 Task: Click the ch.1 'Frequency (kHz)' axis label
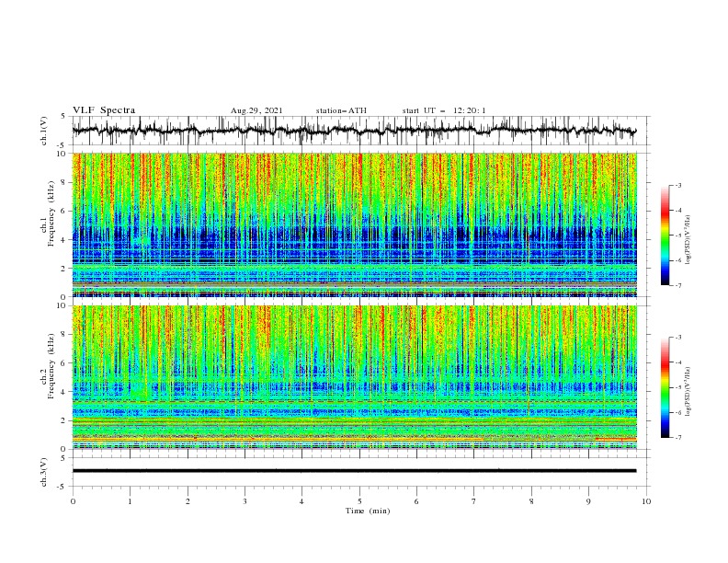tap(51, 213)
